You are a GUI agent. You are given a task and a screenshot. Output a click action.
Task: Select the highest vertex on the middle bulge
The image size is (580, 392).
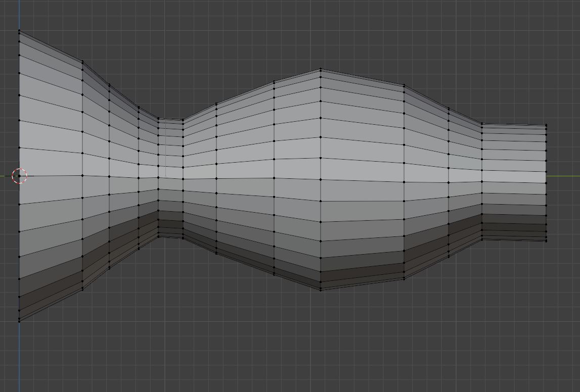click(321, 69)
